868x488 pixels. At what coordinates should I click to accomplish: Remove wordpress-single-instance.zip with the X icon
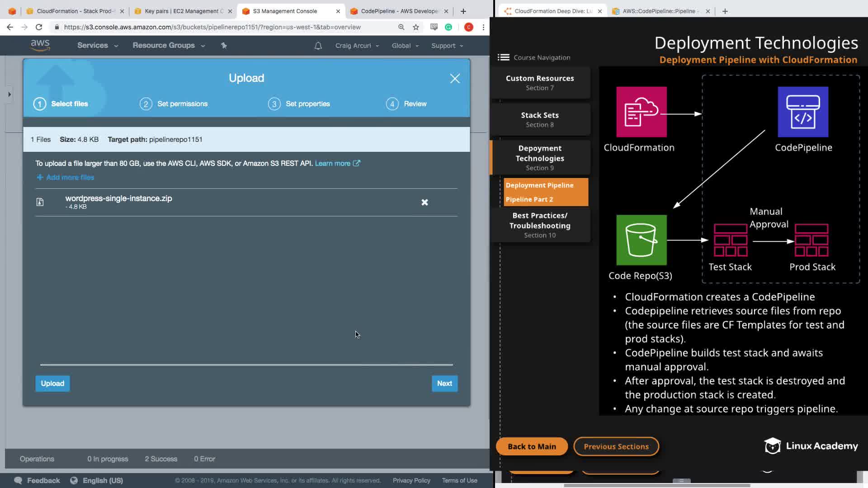425,202
